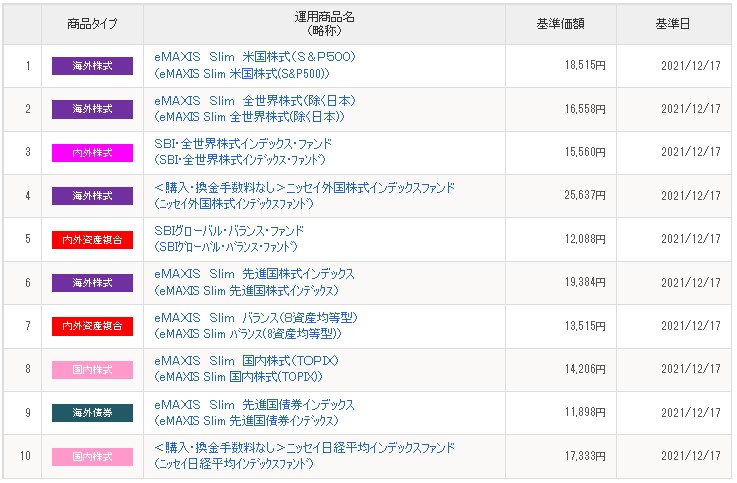The height and width of the screenshot is (483, 737).
Task: Select price 17,333円
Action: point(585,456)
